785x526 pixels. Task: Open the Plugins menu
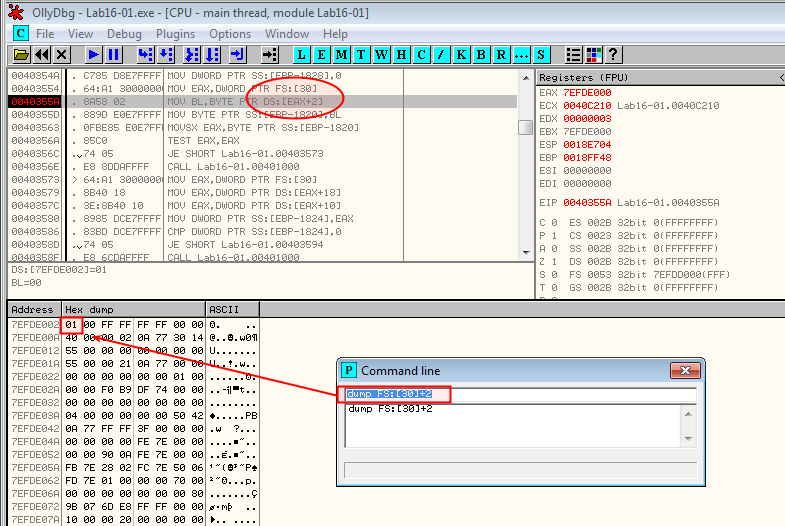click(175, 34)
